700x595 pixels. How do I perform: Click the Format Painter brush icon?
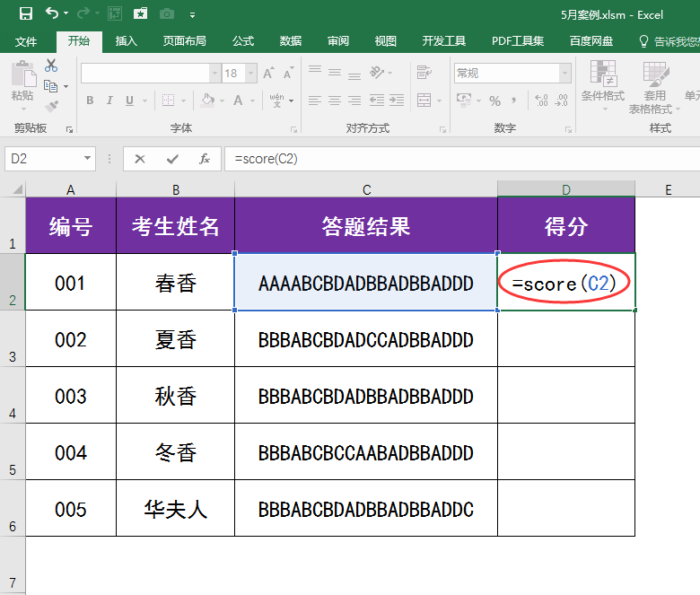tap(51, 106)
